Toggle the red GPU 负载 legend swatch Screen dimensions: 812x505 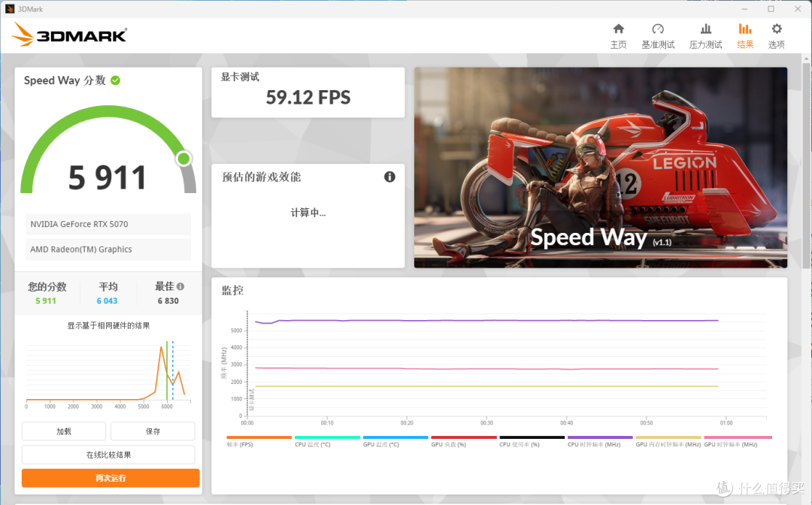(x=463, y=437)
